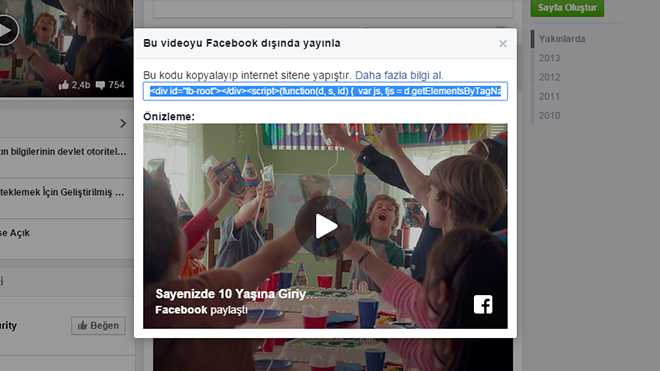Click the "Beğen" like button

tap(98, 326)
